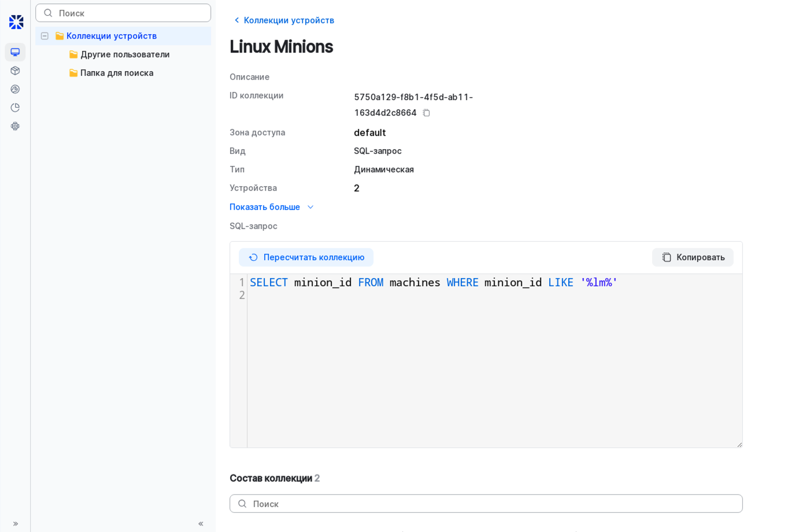Collapse the Коллекции устройств tree node
The height and width of the screenshot is (532, 788).
(45, 36)
